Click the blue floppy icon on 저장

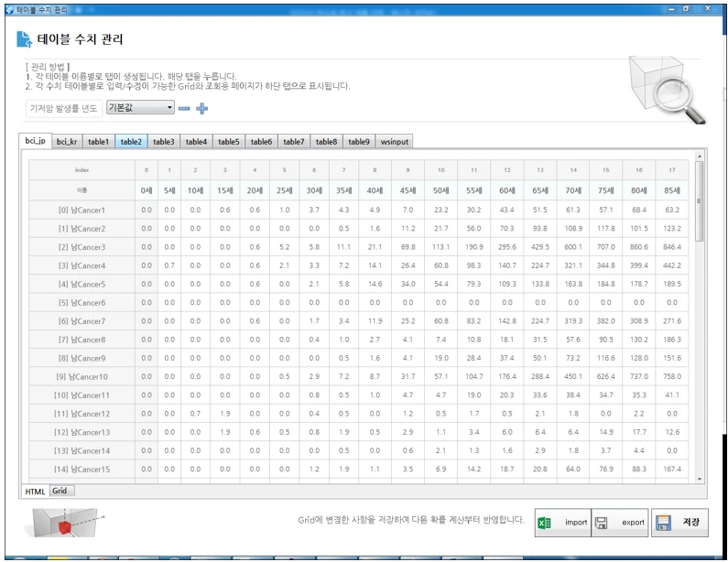tap(664, 523)
